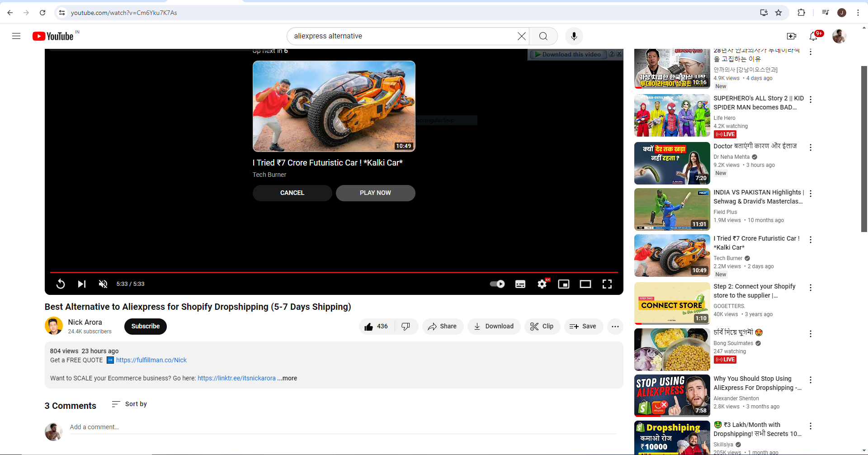Clear the search query with the X
This screenshot has width=868, height=455.
pos(522,36)
